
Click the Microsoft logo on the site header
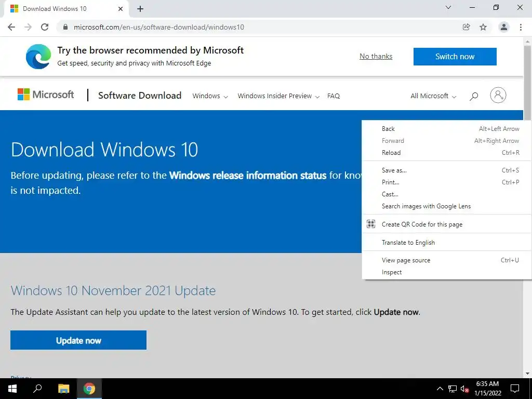tap(46, 95)
